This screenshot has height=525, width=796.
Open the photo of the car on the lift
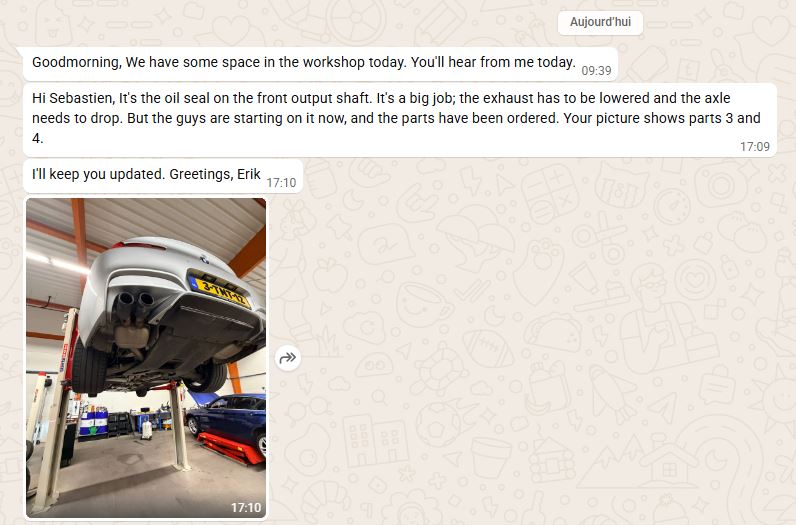point(146,358)
